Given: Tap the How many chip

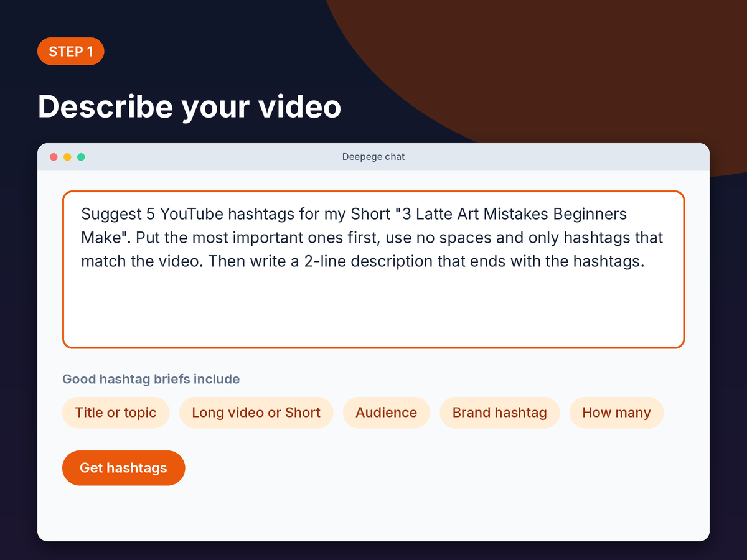Looking at the screenshot, I should click(x=616, y=413).
